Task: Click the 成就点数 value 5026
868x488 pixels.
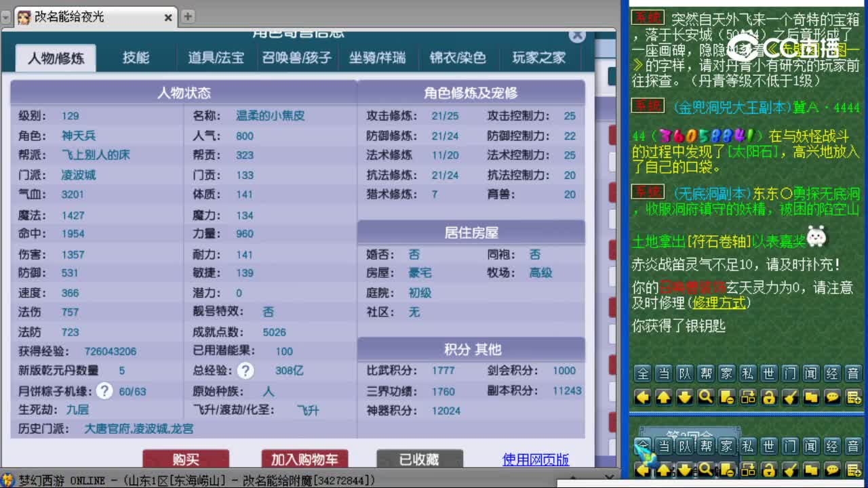Action: pyautogui.click(x=275, y=332)
